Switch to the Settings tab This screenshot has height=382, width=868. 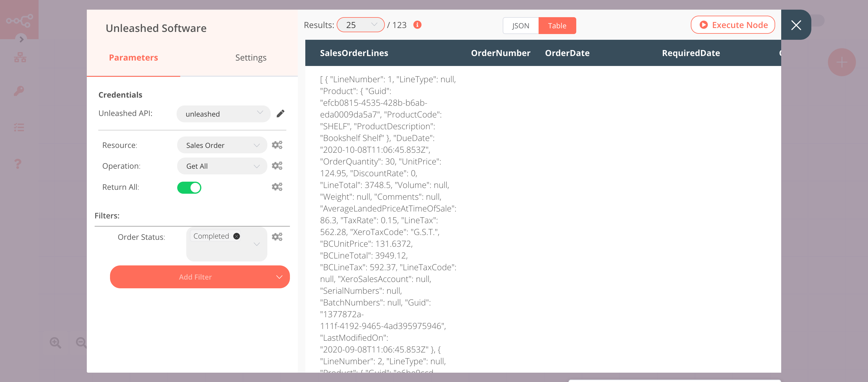pos(250,57)
